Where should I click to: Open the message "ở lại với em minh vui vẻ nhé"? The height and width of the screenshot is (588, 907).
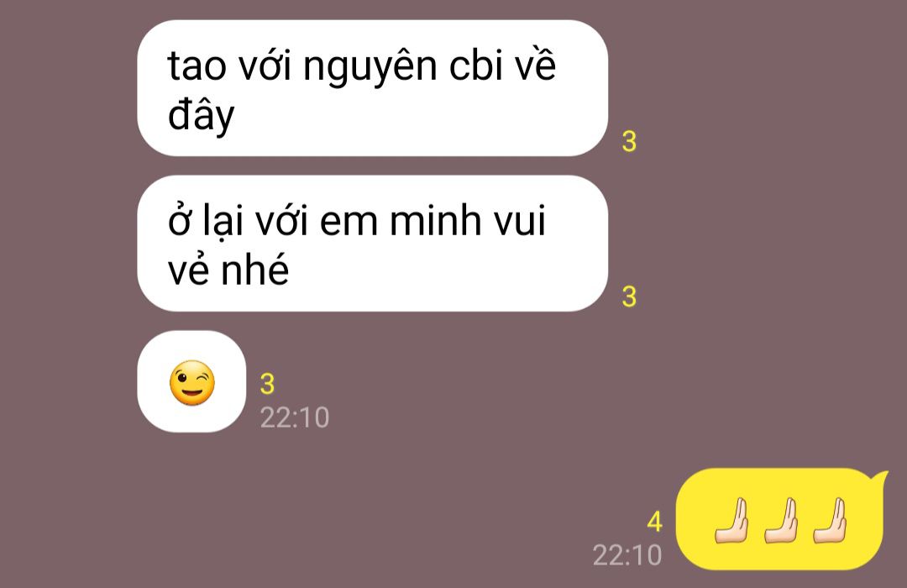[x=373, y=243]
